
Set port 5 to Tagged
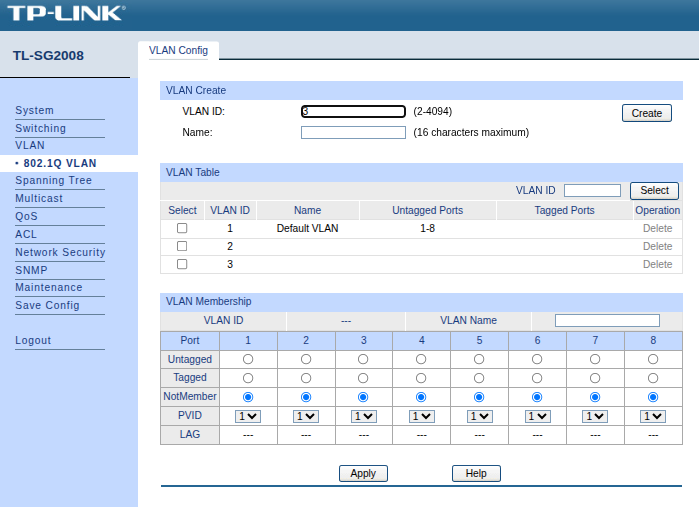click(x=479, y=378)
